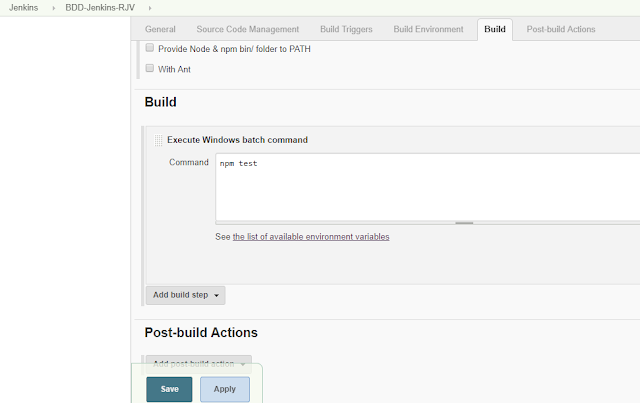Expand the Add build step dropdown
Image resolution: width=640 pixels, height=403 pixels.
coord(185,295)
